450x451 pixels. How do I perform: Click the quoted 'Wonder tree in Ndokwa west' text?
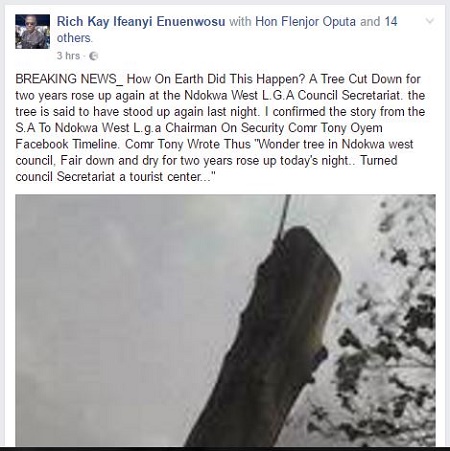click(334, 144)
